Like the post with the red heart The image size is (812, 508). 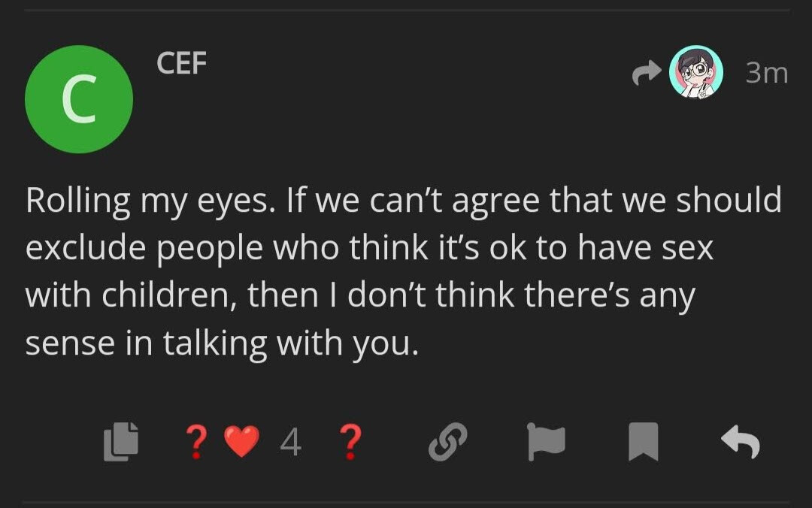click(242, 441)
